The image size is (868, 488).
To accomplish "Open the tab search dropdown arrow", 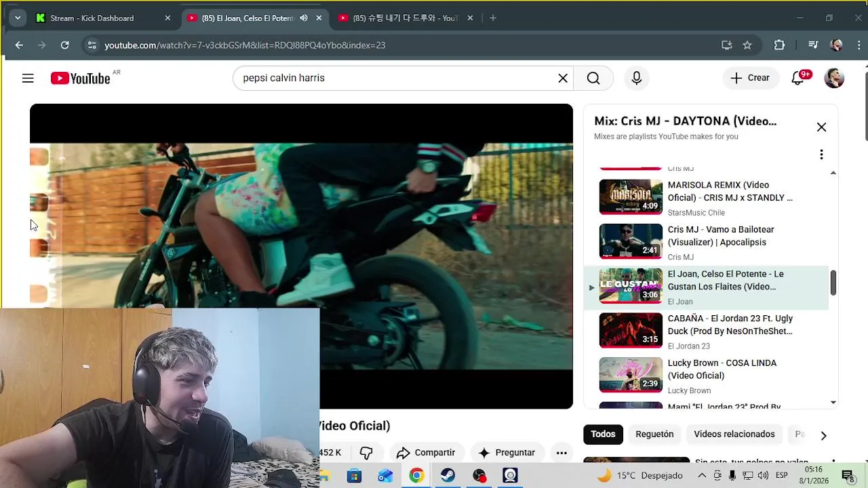I will [18, 18].
